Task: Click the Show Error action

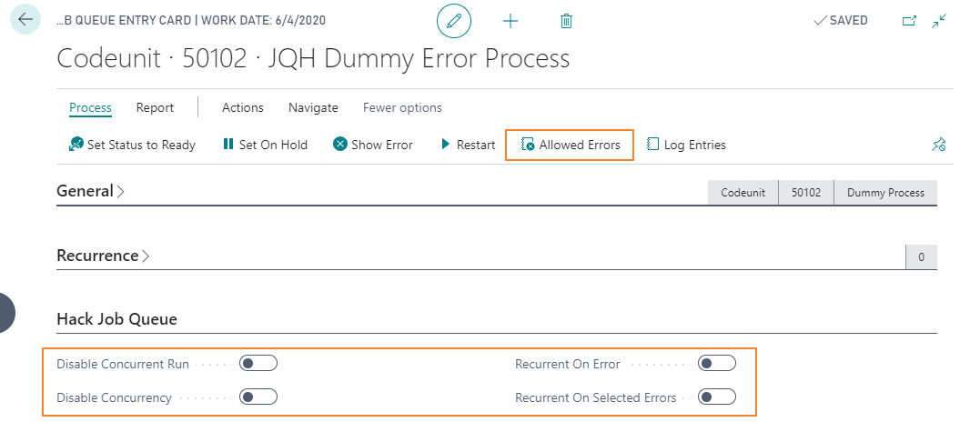Action: pos(373,145)
